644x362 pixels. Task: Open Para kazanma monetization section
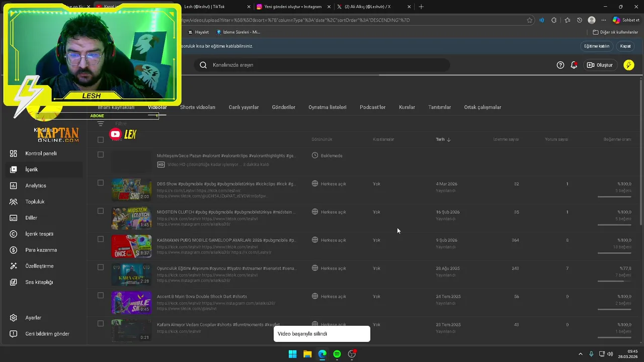[41, 250]
